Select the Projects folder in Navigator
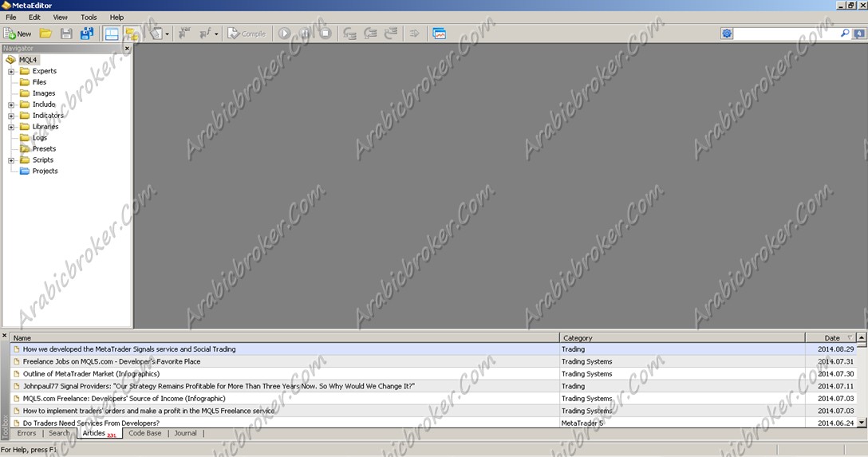Screen dimensions: 868x457 (45, 171)
